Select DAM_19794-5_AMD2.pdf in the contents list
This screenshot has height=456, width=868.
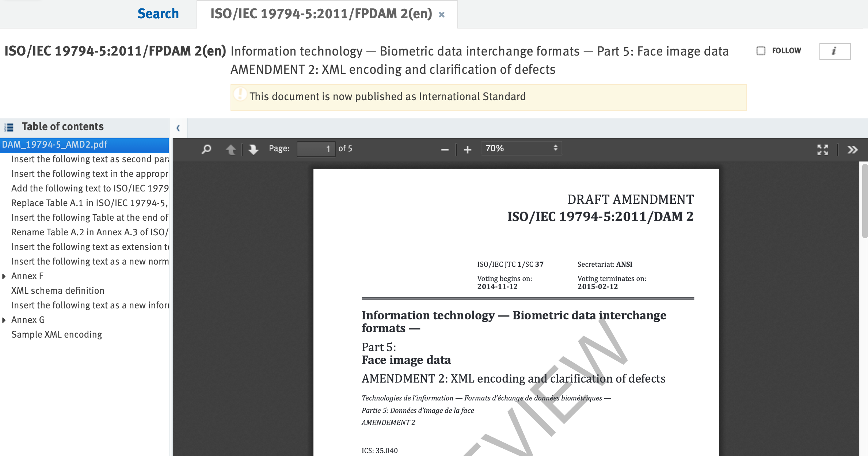coord(54,144)
